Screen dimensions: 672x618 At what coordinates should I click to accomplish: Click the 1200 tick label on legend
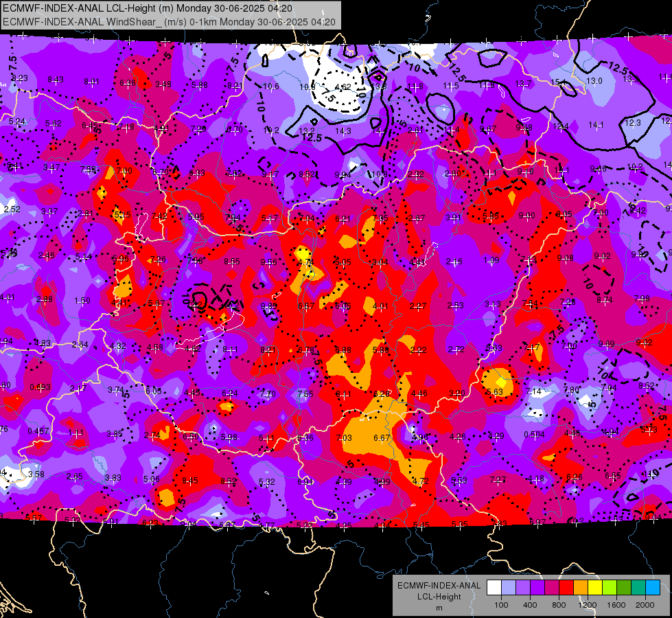tap(588, 605)
